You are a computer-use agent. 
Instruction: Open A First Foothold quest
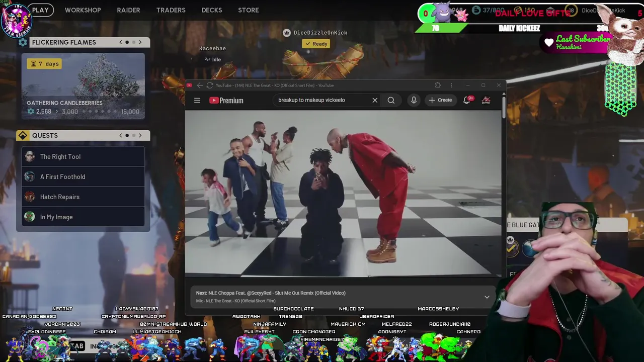click(x=83, y=176)
